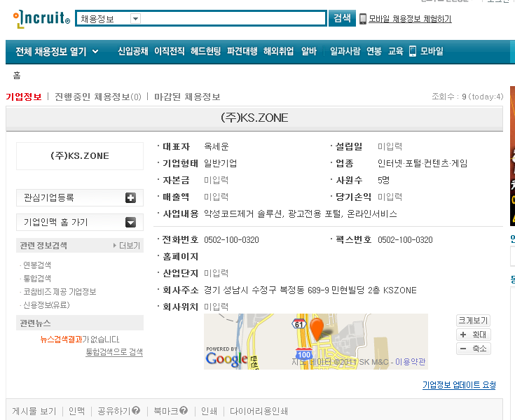Enlarge the map with 크게보기
This screenshot has width=515, height=420.
pyautogui.click(x=473, y=321)
